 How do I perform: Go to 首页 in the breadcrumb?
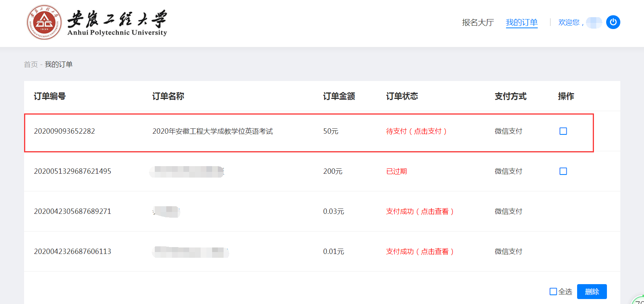click(x=31, y=65)
